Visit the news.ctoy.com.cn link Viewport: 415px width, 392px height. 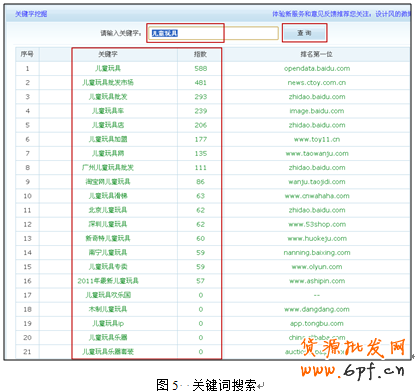click(317, 82)
